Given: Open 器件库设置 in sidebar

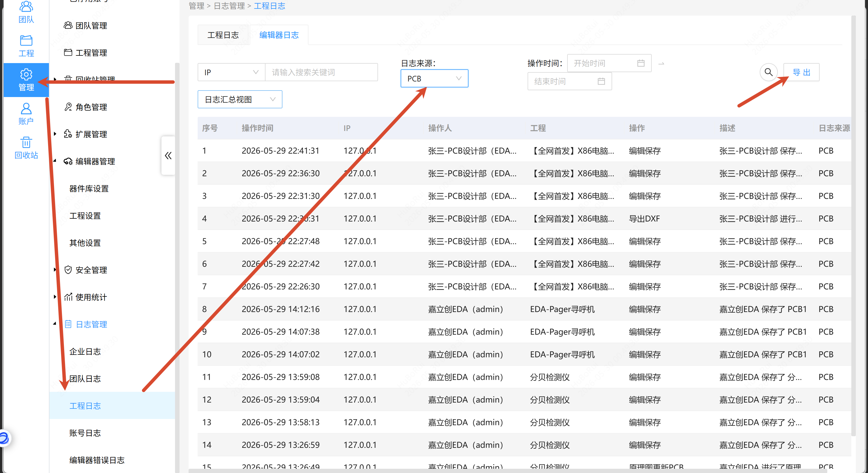Looking at the screenshot, I should click(89, 188).
